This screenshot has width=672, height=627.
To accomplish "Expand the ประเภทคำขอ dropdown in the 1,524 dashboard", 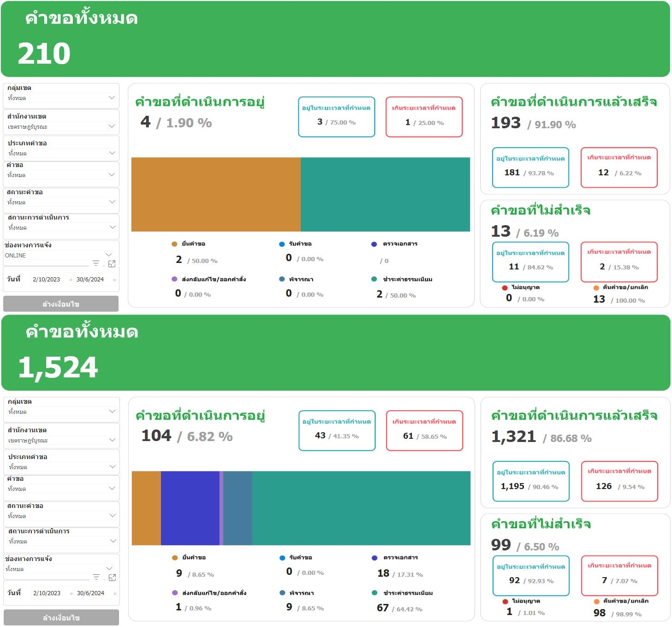I will (112, 466).
